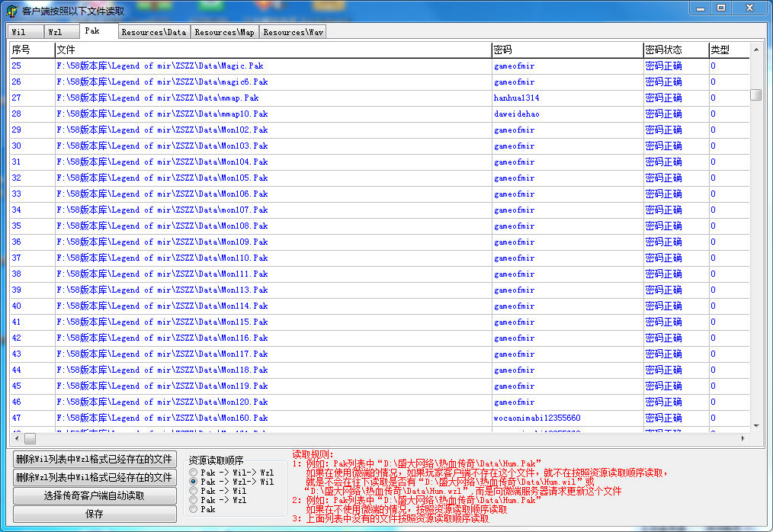Click type value 0 in row 33
The width and height of the screenshot is (773, 532).
point(713,194)
